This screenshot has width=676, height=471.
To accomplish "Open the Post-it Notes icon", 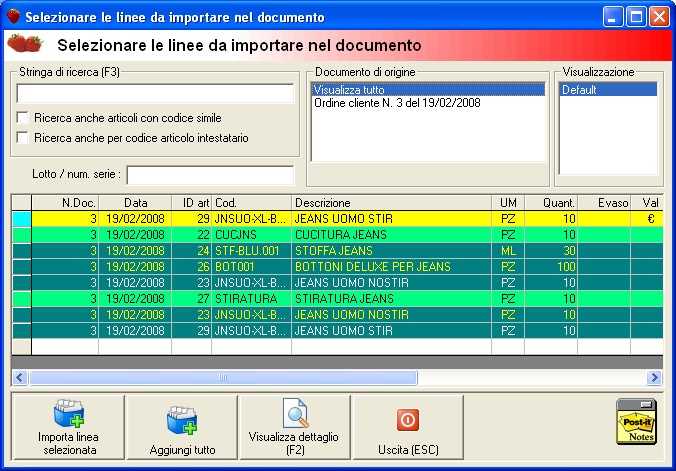I will pyautogui.click(x=636, y=421).
